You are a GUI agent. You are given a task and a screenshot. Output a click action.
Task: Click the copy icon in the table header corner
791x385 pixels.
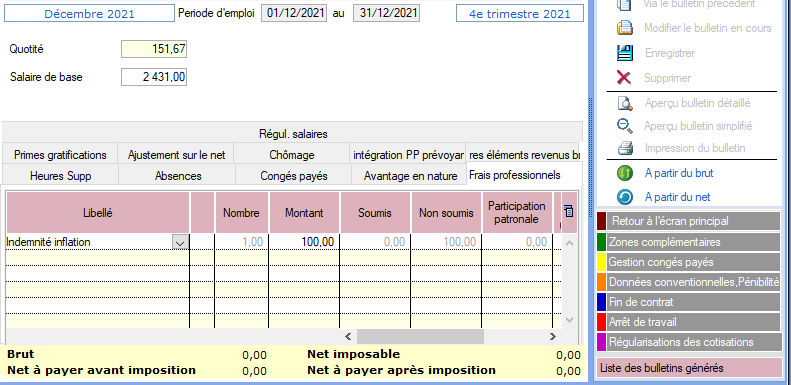(569, 211)
